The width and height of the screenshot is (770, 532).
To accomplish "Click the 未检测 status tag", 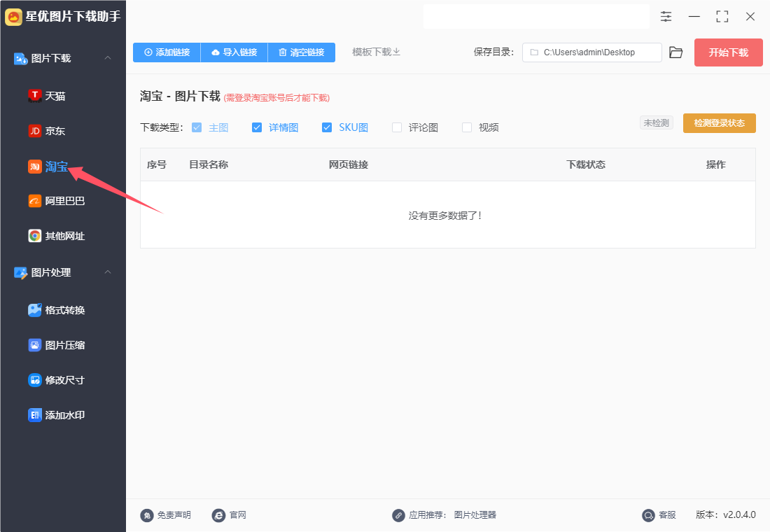I will pyautogui.click(x=656, y=122).
